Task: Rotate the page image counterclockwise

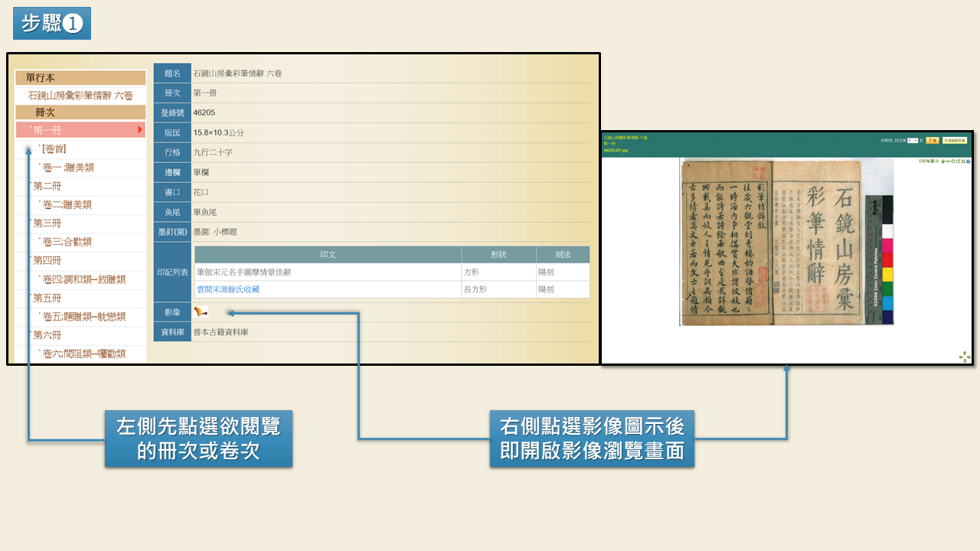Action: (953, 161)
